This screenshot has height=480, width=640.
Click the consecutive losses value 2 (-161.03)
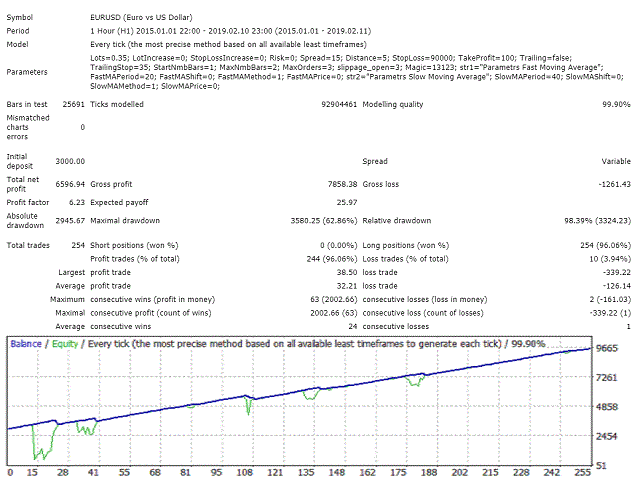(610, 300)
